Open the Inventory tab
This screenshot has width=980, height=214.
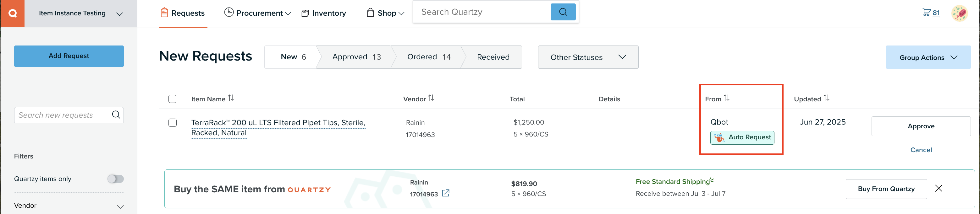[x=324, y=13]
